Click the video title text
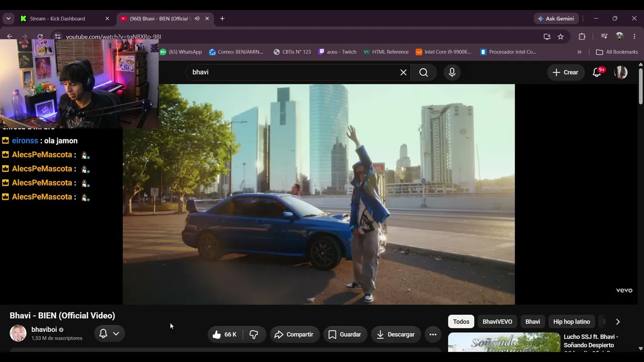This screenshot has width=644, height=362. coord(62,316)
